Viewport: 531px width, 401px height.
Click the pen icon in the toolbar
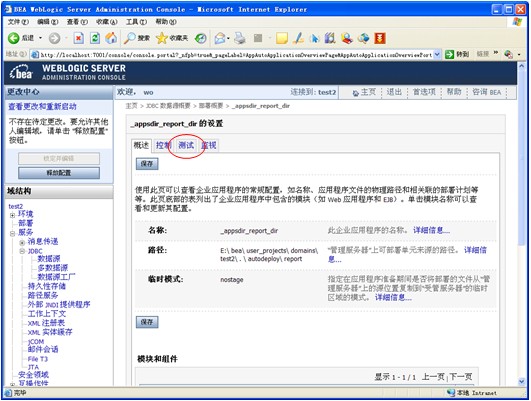(298, 38)
